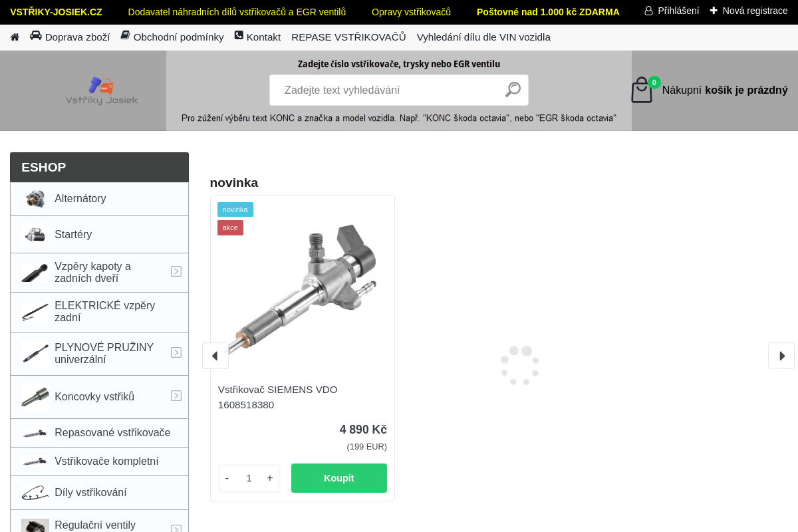The width and height of the screenshot is (798, 532).
Task: Click the Vstřiky Josiek logo
Action: (102, 91)
